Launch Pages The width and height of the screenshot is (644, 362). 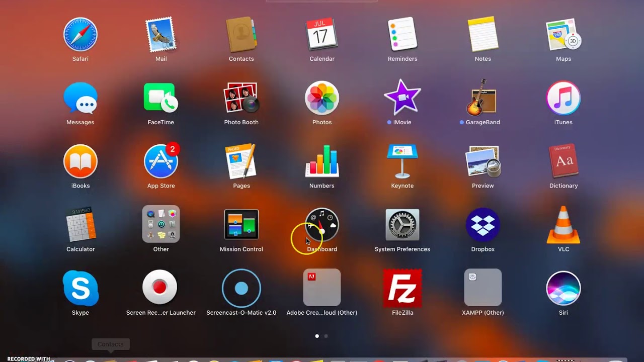click(x=242, y=161)
